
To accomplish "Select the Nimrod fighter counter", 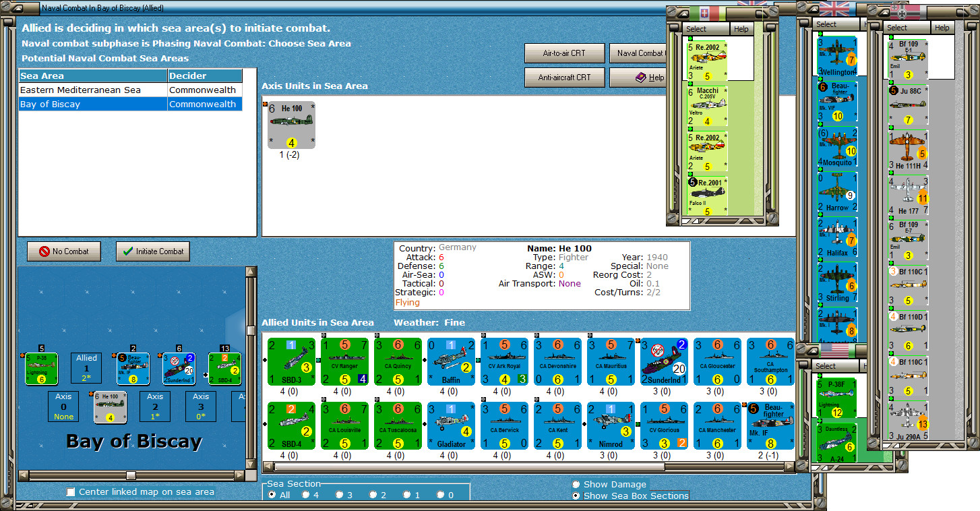I will [x=611, y=425].
